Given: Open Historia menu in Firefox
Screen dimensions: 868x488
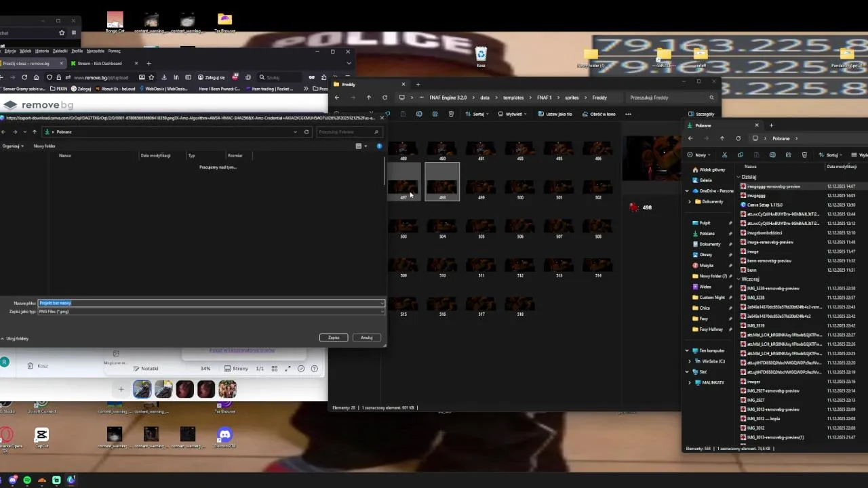Looking at the screenshot, I should pos(42,51).
